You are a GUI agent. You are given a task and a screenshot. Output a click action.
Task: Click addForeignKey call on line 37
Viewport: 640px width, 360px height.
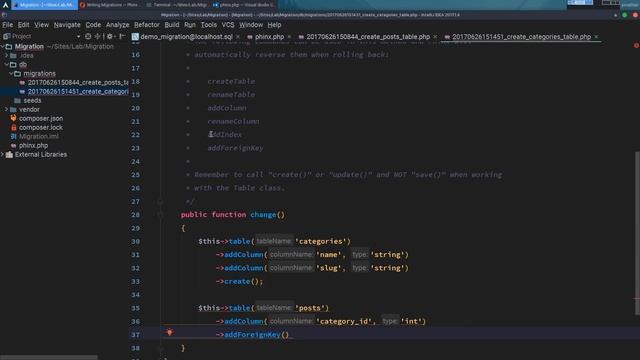[x=252, y=335]
